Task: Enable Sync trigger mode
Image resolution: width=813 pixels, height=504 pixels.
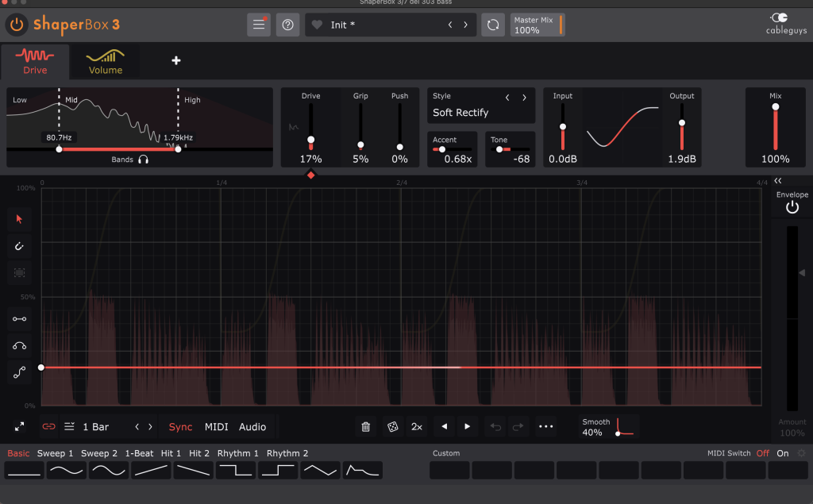Action: 180,427
